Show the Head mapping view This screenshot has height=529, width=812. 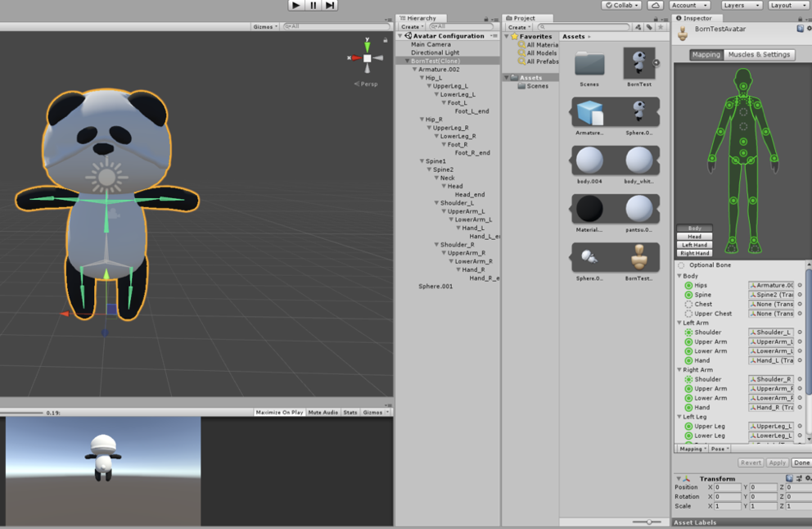[694, 237]
